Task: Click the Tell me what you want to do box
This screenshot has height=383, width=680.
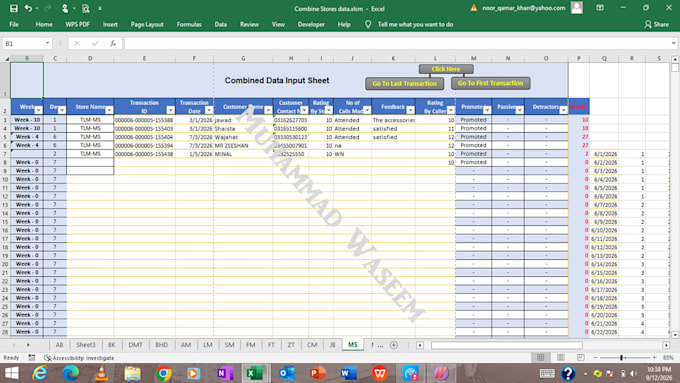Action: [x=415, y=24]
